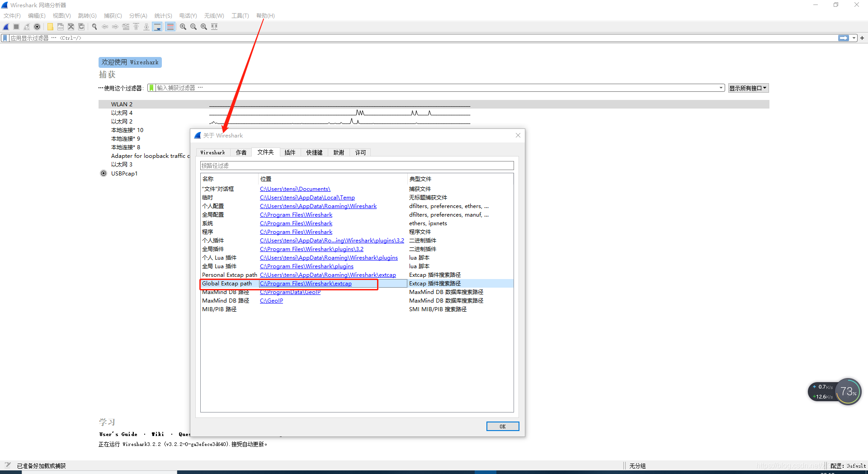Image resolution: width=868 pixels, height=474 pixels.
Task: Reload capture file icon
Action: (81, 27)
